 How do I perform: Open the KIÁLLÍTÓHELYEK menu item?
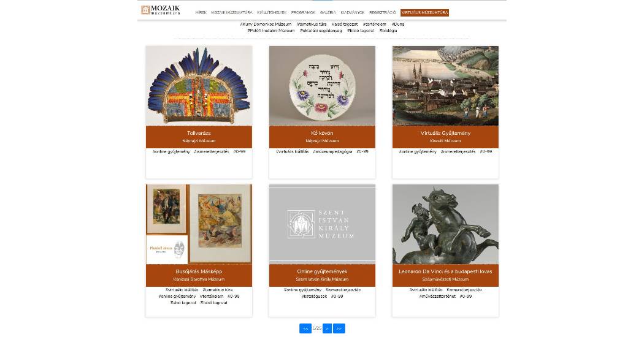click(272, 13)
